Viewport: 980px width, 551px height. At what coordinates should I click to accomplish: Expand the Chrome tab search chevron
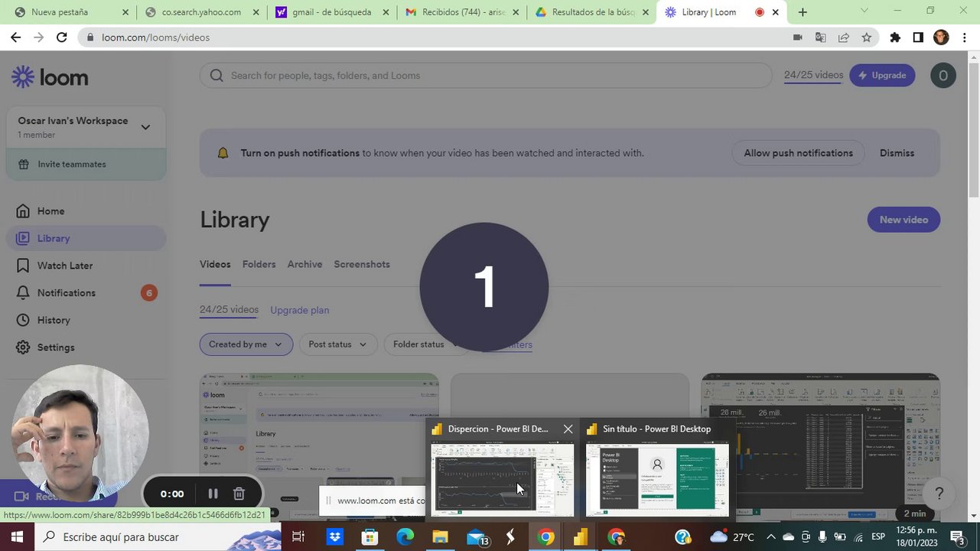pyautogui.click(x=864, y=11)
